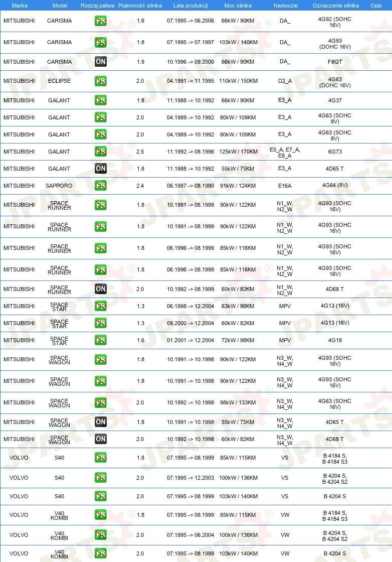Click the PB fuel icon in SAPPORO row
Viewport: 392px width, 562px height.
click(x=101, y=186)
